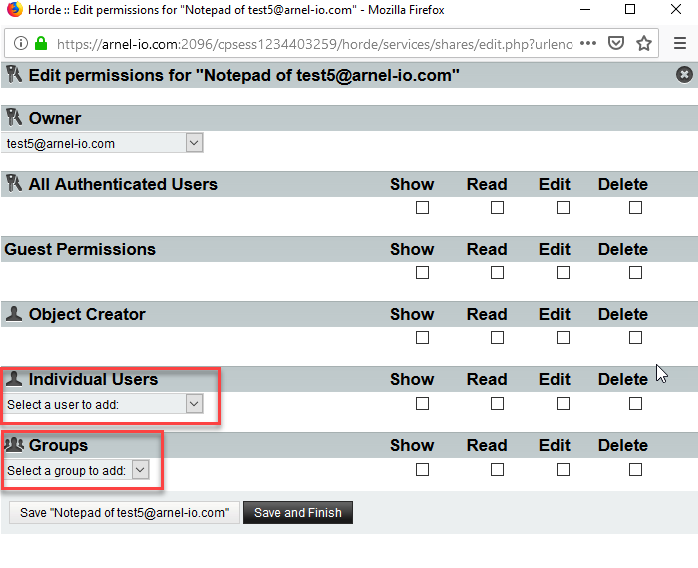Click the Individual Users person icon
The height and width of the screenshot is (568, 698).
(14, 379)
